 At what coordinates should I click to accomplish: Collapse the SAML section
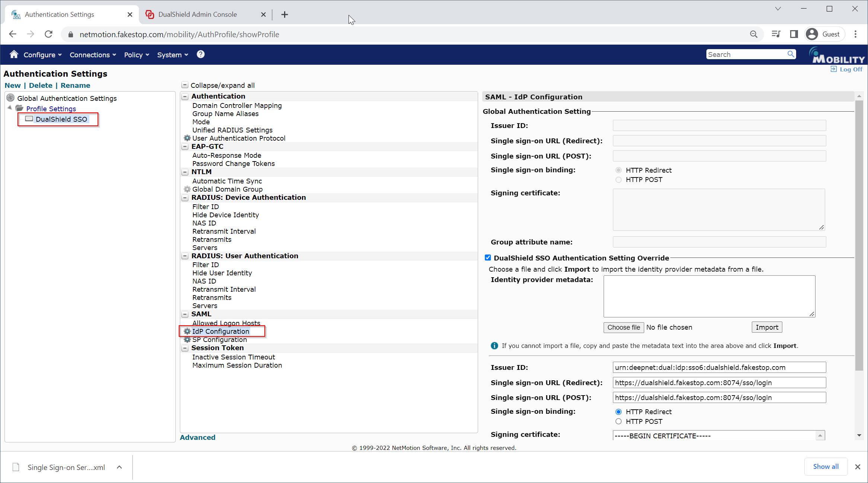(185, 314)
